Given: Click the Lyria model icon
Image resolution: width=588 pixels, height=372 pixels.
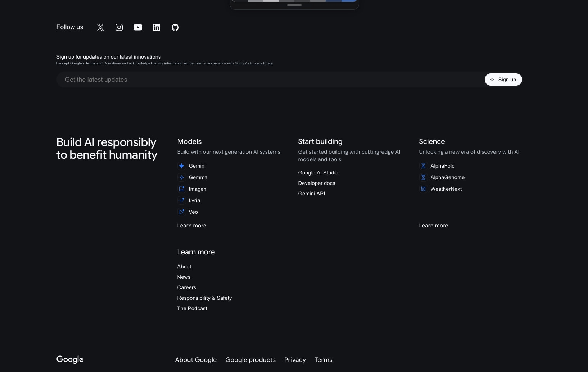Looking at the screenshot, I should click(182, 200).
